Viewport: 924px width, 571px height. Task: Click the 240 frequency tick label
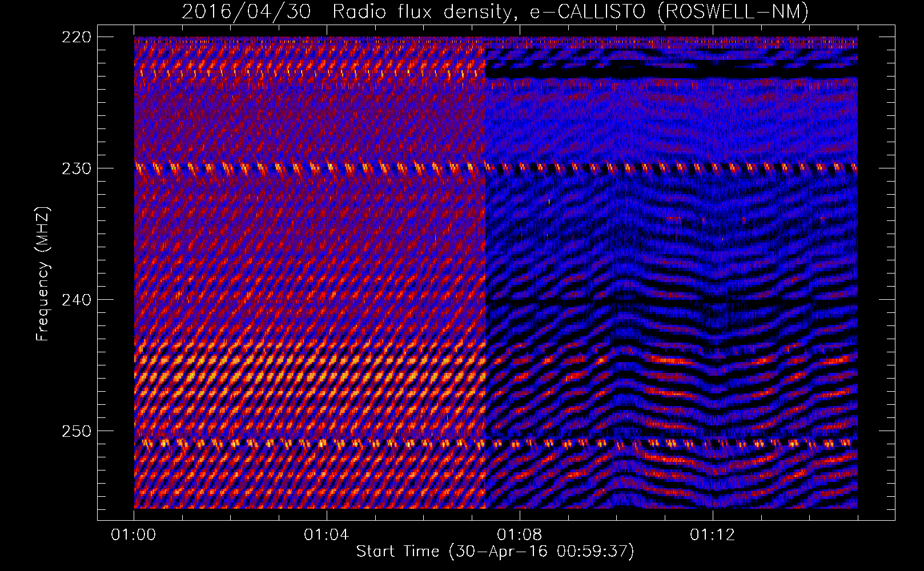76,300
